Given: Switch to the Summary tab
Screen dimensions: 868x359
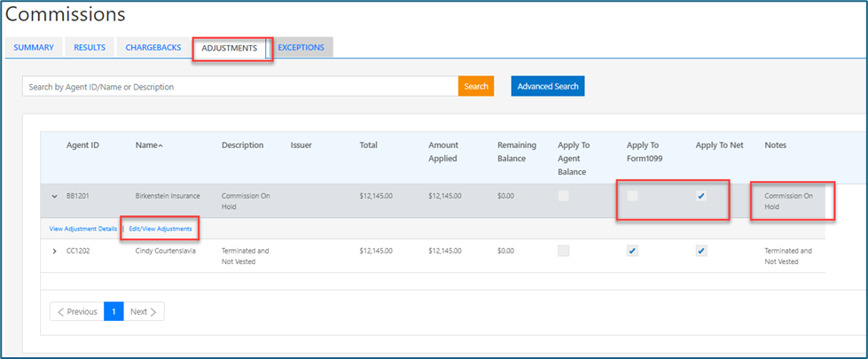Looking at the screenshot, I should [x=34, y=48].
